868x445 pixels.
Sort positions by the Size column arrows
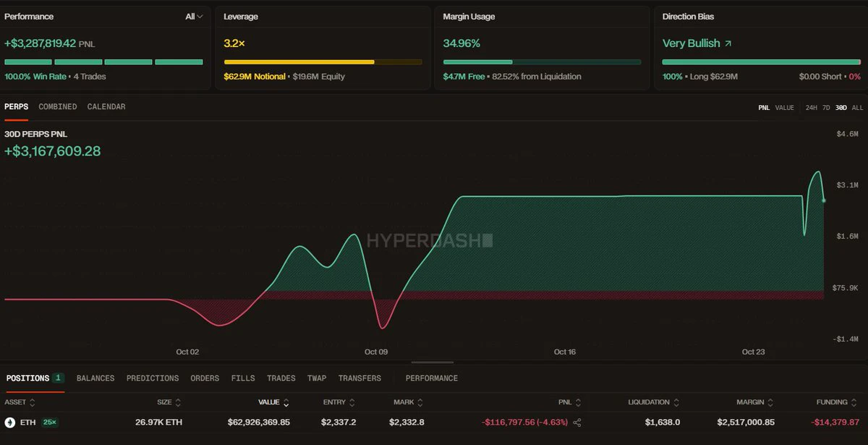pyautogui.click(x=178, y=402)
